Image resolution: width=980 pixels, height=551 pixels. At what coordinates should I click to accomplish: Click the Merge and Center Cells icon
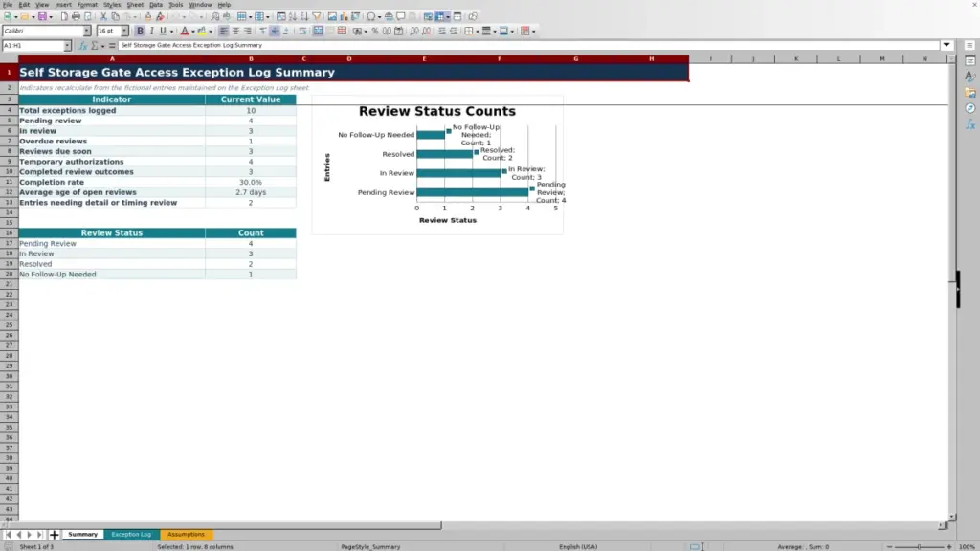click(x=318, y=32)
